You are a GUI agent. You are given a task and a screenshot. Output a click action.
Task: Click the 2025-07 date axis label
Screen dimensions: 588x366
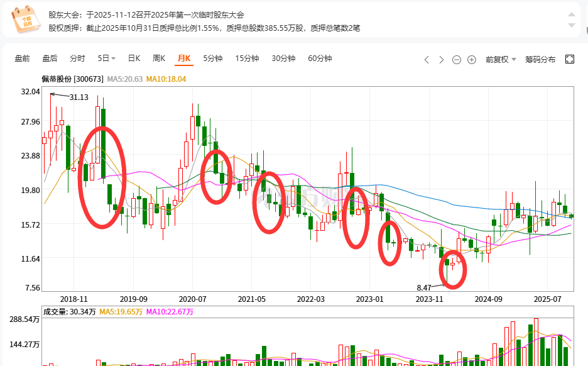pos(548,299)
